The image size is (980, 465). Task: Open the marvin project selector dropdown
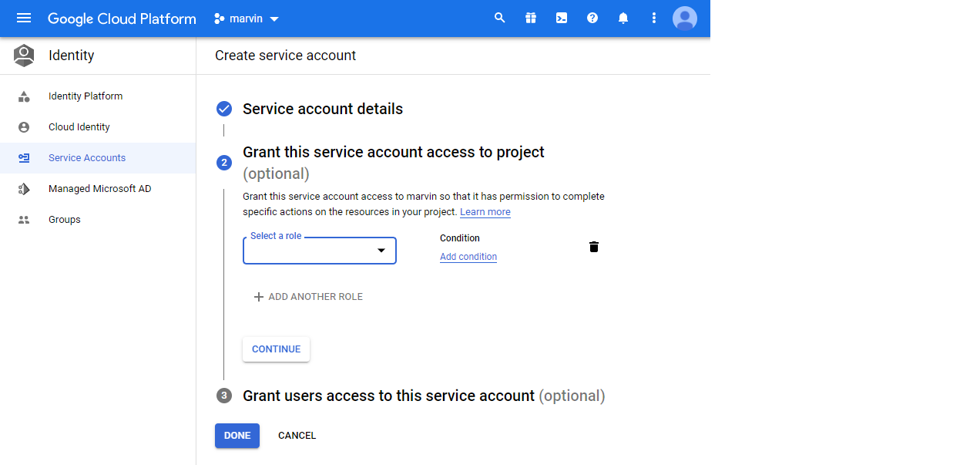click(x=247, y=19)
